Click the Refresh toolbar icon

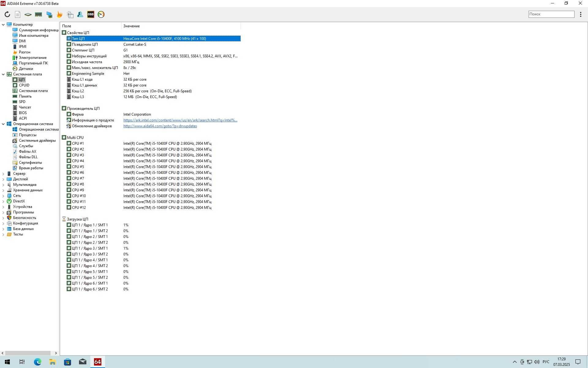tap(7, 14)
